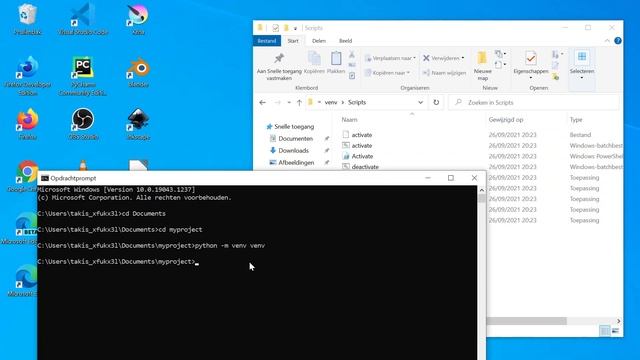This screenshot has height=360, width=640.
Task: Click the scroll-right arrow in Explorer
Action: pos(618,321)
